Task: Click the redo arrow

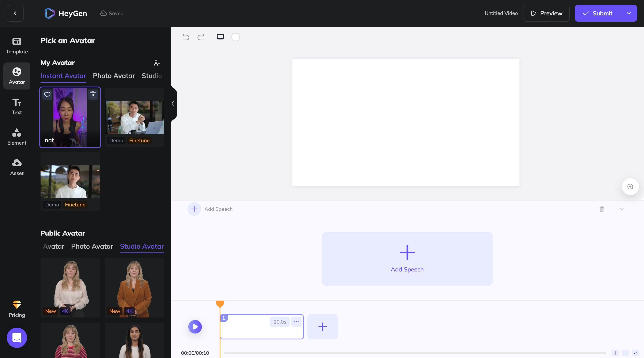Action: click(201, 37)
